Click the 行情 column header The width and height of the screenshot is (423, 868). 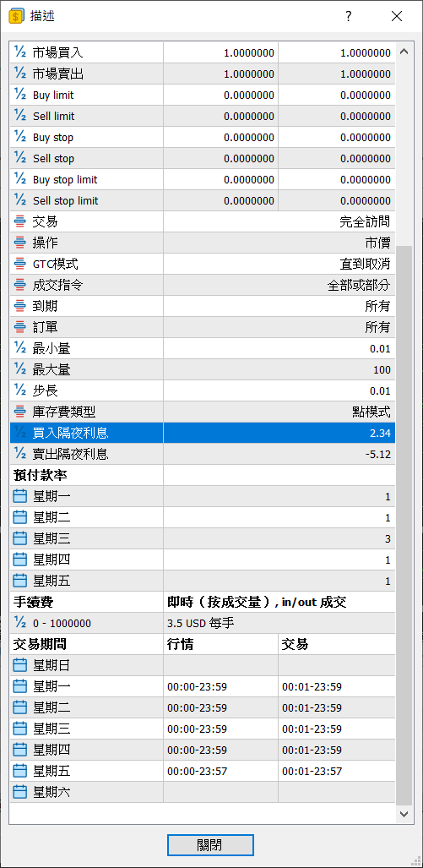pos(180,644)
